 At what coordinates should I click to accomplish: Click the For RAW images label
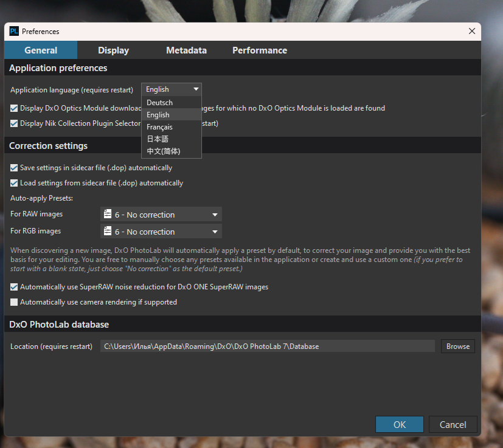[36, 214]
